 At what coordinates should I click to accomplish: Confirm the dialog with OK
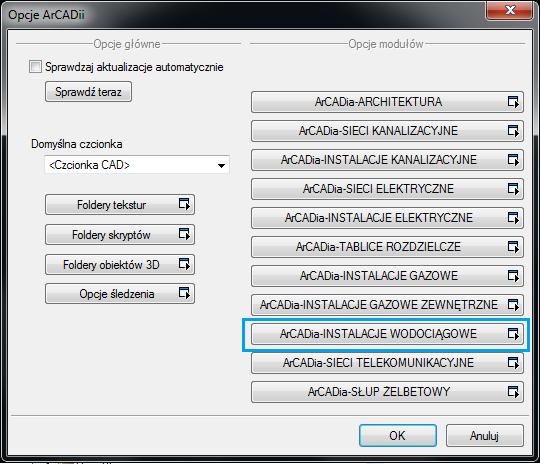398,436
